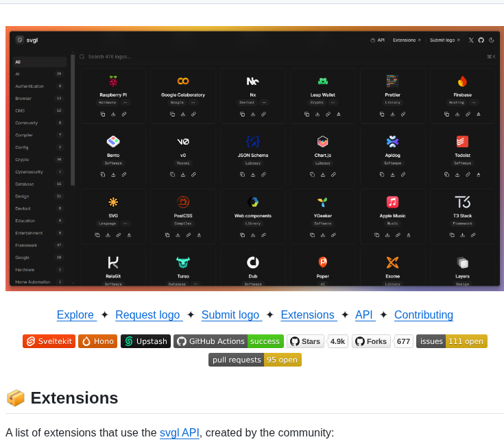Click the 4.9k stars count

(337, 341)
